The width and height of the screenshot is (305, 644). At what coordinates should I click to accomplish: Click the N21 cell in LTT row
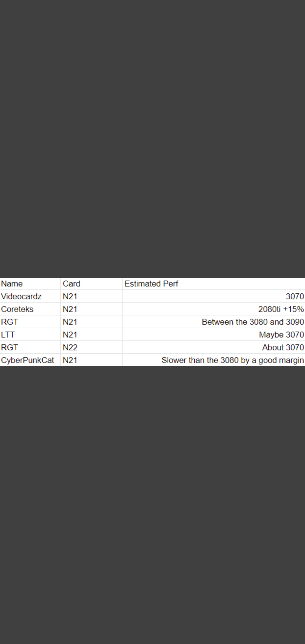pyautogui.click(x=70, y=335)
